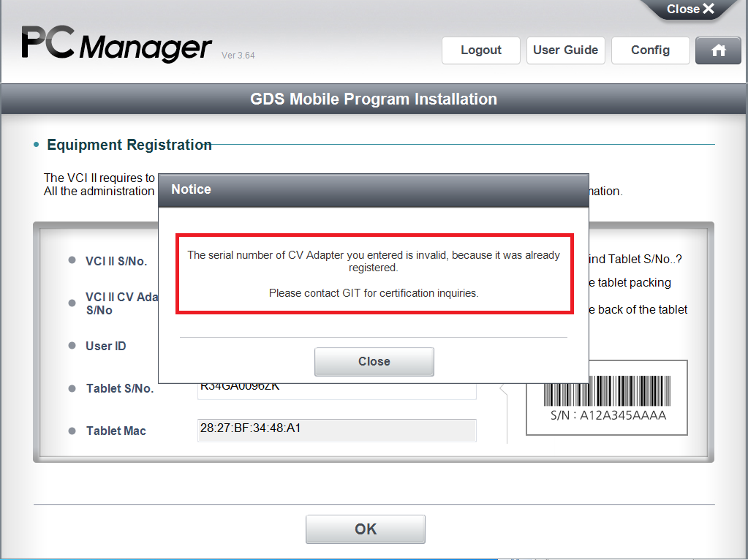
Task: Dismiss the Notice dialog with Close
Action: click(x=374, y=362)
